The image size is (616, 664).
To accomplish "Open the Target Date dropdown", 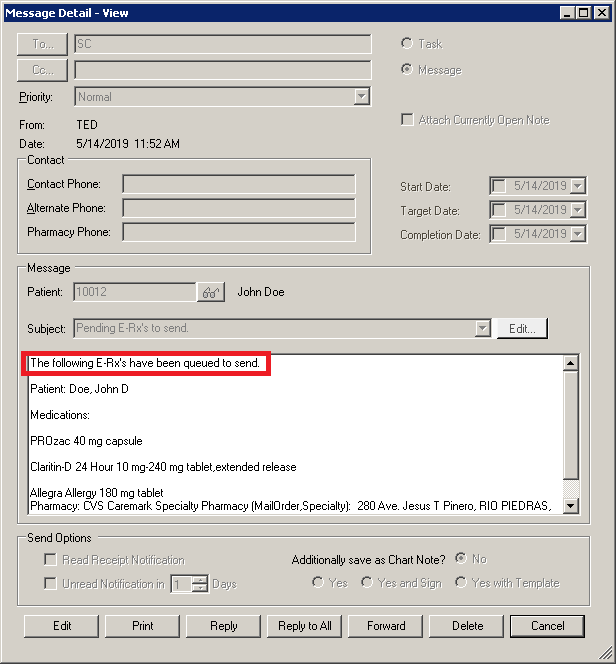I will click(577, 210).
